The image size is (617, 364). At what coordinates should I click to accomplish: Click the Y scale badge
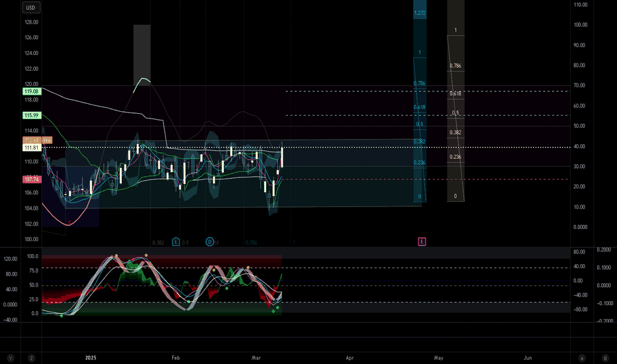click(11, 357)
